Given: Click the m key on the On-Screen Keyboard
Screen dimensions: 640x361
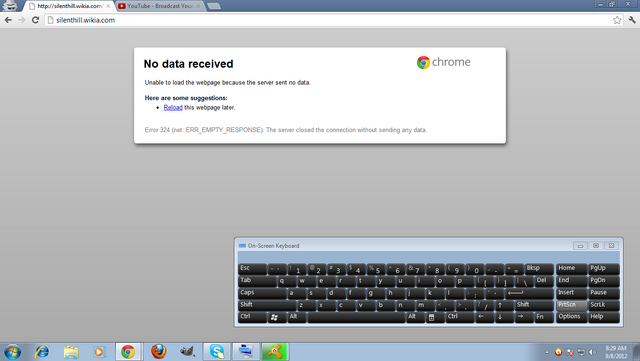Looking at the screenshot, I should 425,305.
